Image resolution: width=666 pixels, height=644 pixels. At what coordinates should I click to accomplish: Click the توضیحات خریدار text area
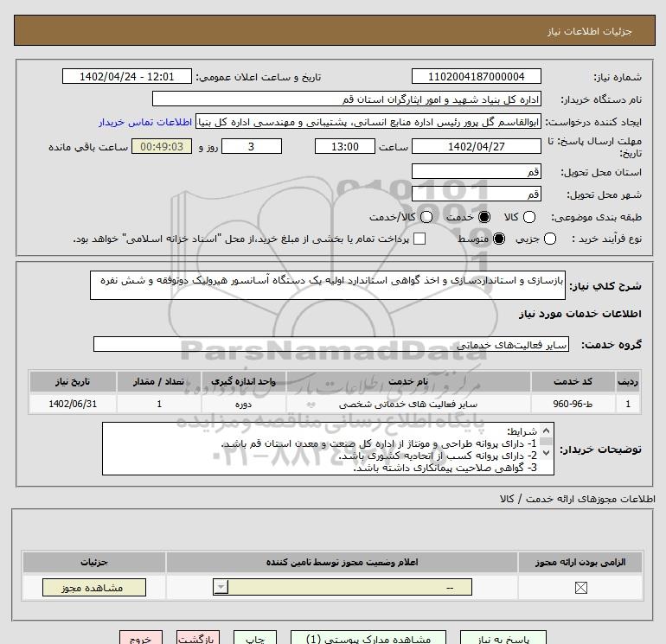(x=328, y=449)
